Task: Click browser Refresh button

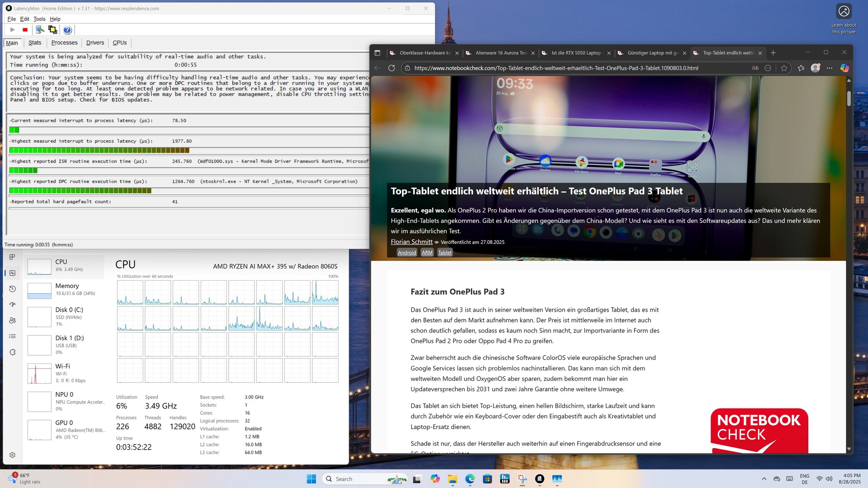Action: coord(392,68)
